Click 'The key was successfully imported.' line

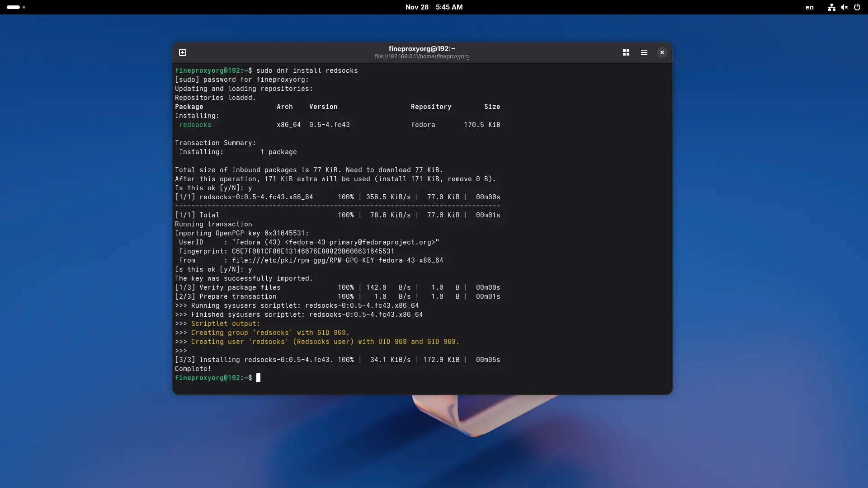coord(244,278)
